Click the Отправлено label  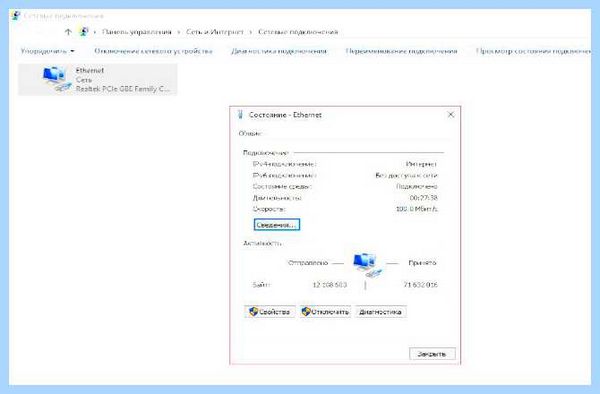(308, 263)
